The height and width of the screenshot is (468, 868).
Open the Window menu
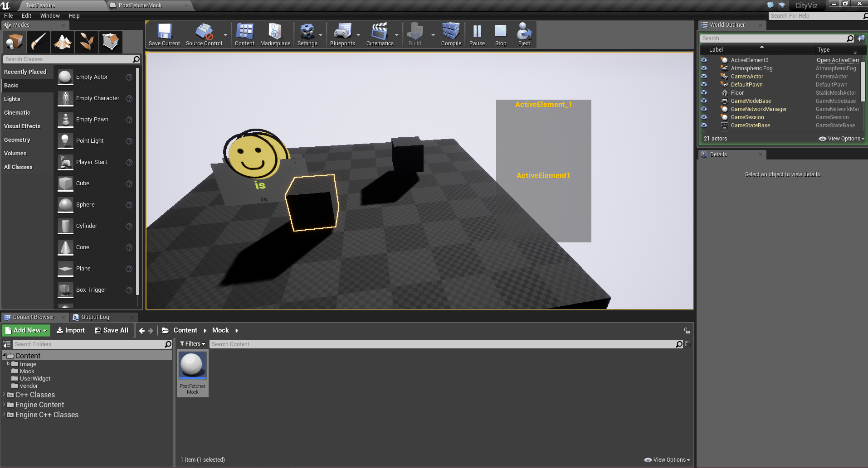[50, 15]
